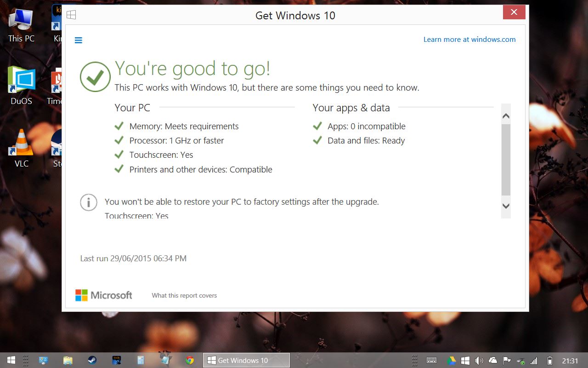Viewport: 588px width, 368px height.
Task: Open the DuOS desktop shortcut
Action: pos(21,86)
